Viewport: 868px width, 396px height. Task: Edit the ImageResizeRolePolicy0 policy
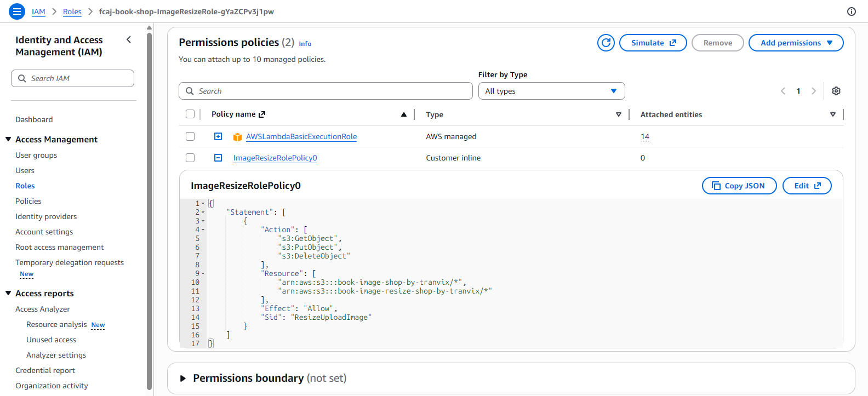[x=807, y=186]
